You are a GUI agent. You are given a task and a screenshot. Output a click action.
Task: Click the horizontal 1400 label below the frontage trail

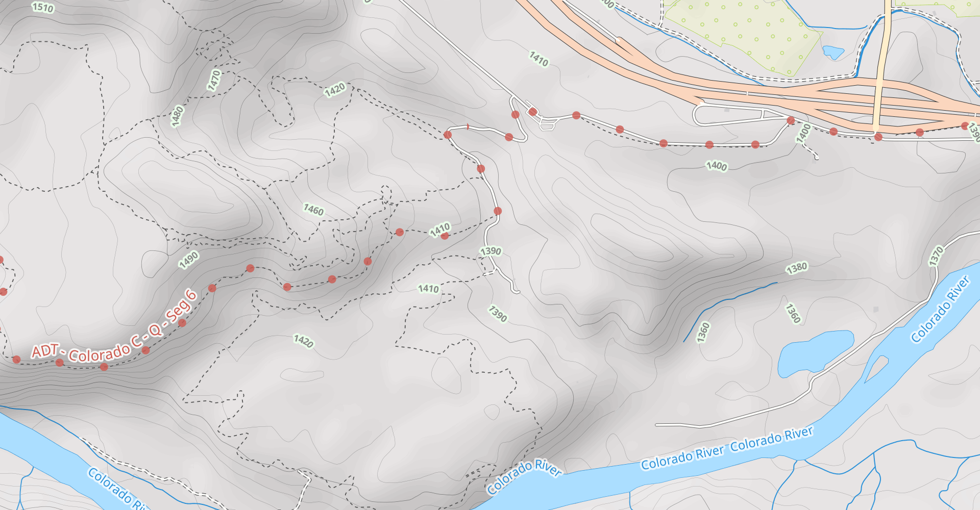click(717, 166)
